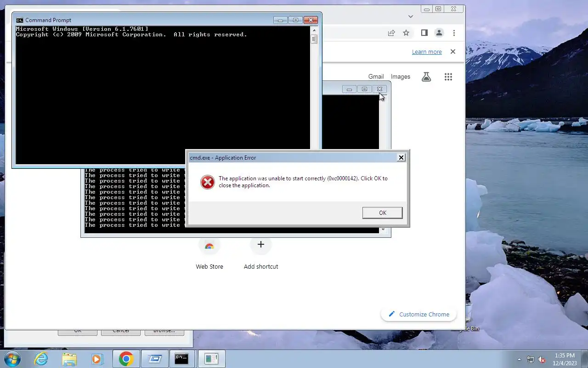Click Customize Chrome button
Image resolution: width=588 pixels, height=368 pixels.
coord(418,314)
